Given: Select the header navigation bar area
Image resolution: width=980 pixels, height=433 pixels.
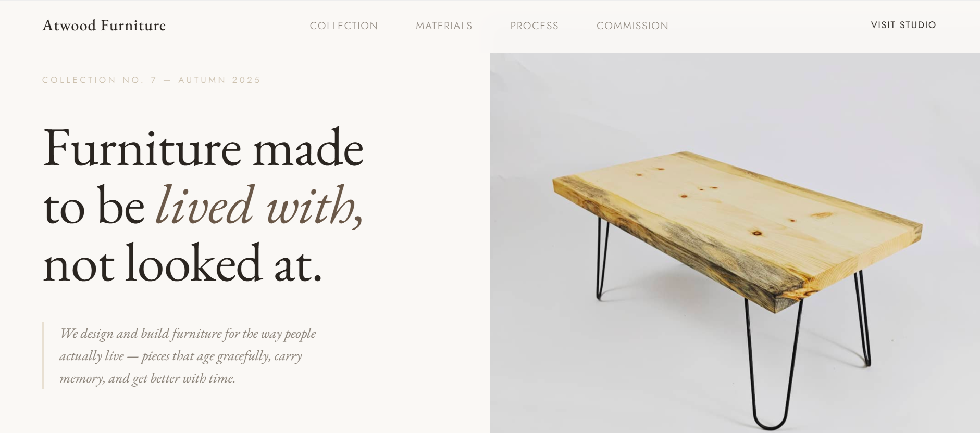Looking at the screenshot, I should (x=490, y=26).
